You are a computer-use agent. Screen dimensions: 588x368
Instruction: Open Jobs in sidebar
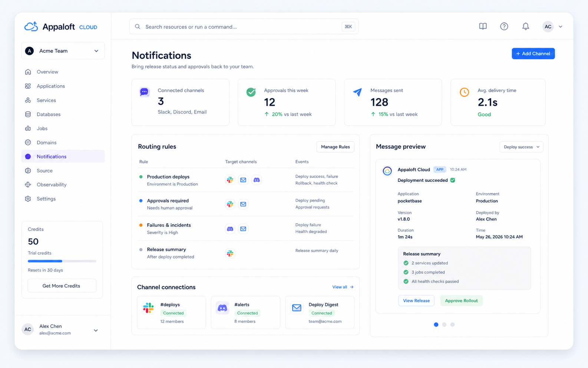point(63,128)
